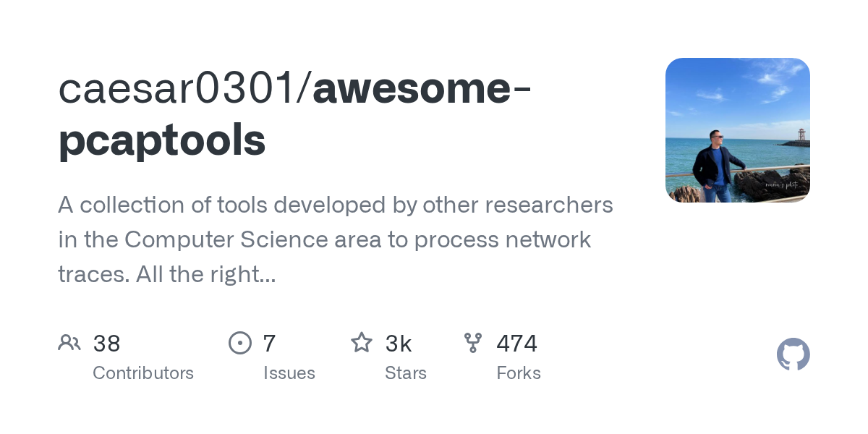Open the Forks label
Image resolution: width=868 pixels, height=434 pixels.
[x=519, y=373]
